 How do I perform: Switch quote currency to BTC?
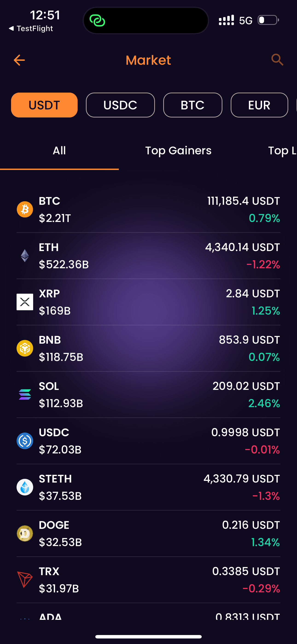(192, 105)
